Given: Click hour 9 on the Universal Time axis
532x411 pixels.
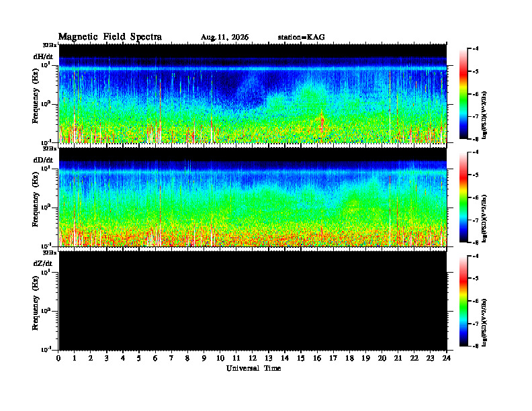Looking at the screenshot, I should pos(204,359).
